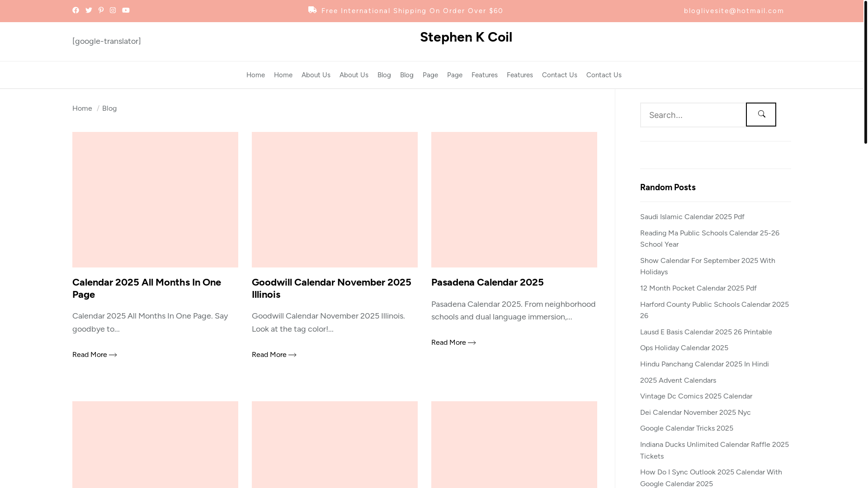
Task: Open Dei Calendar November 2025 Nyc link
Action: tap(695, 413)
